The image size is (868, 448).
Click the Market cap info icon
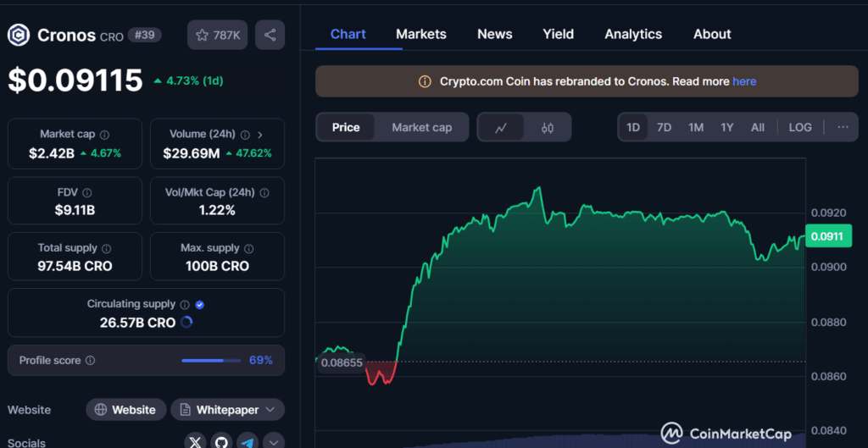click(104, 135)
